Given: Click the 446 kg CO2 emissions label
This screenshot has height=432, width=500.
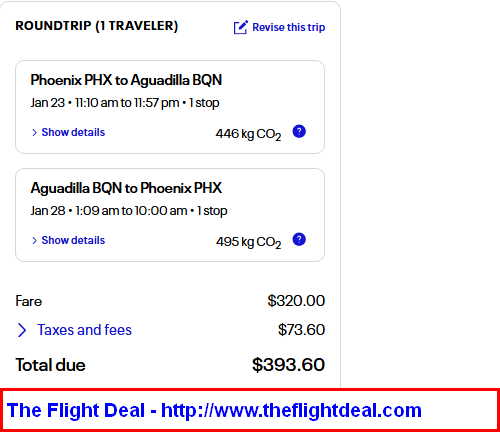Looking at the screenshot, I should [248, 134].
